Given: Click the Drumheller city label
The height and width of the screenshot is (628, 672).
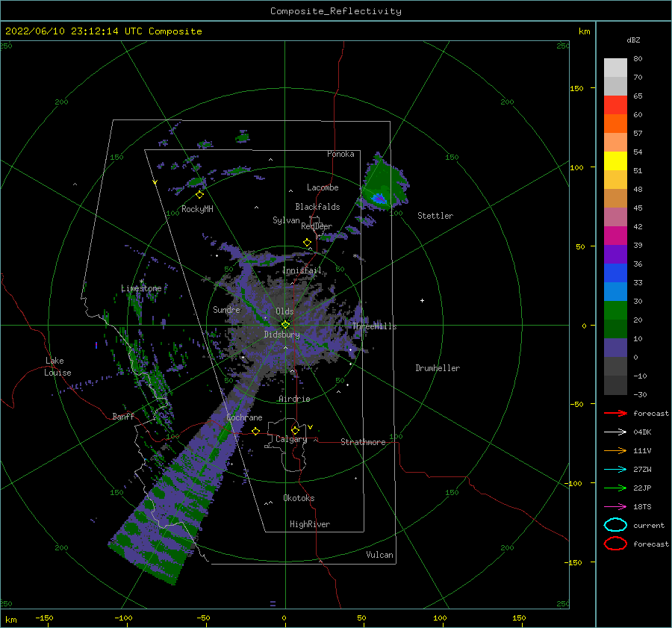Looking at the screenshot, I should click(438, 368).
